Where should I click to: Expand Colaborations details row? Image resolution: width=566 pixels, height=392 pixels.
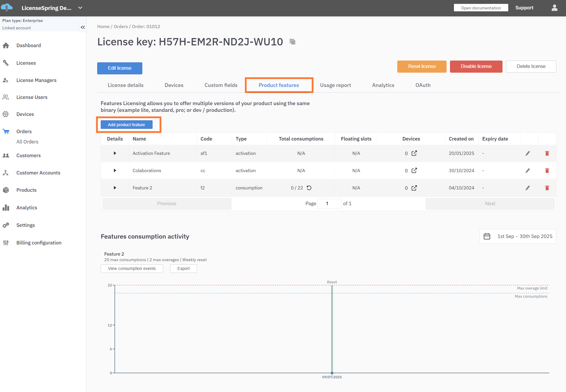point(115,171)
